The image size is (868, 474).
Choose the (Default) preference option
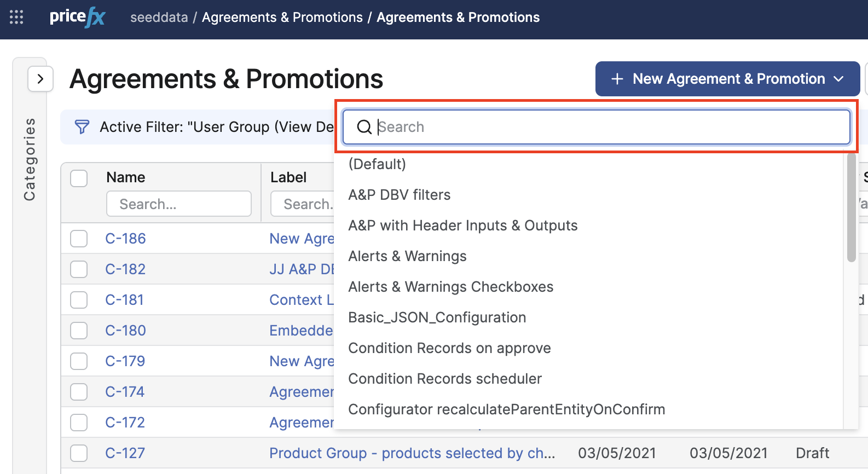[x=377, y=164]
